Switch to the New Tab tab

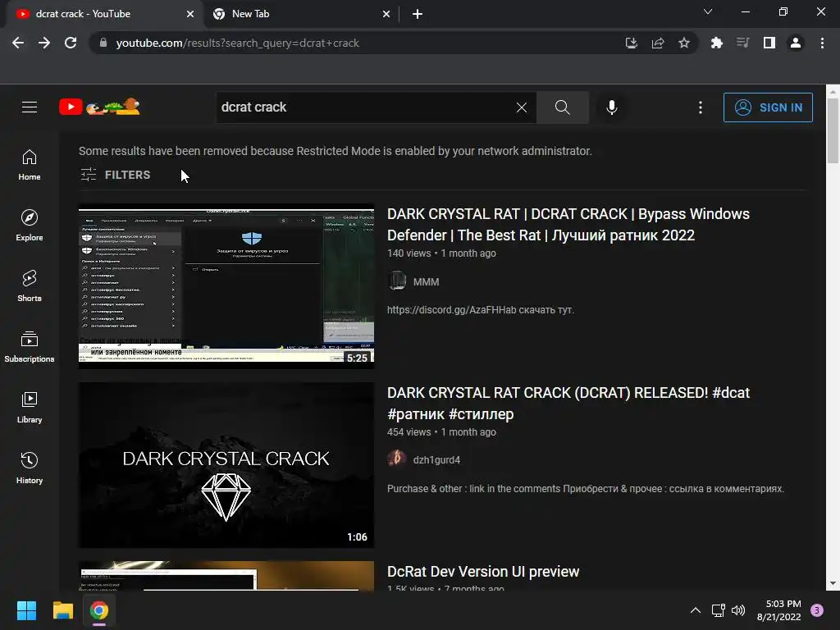pos(300,14)
